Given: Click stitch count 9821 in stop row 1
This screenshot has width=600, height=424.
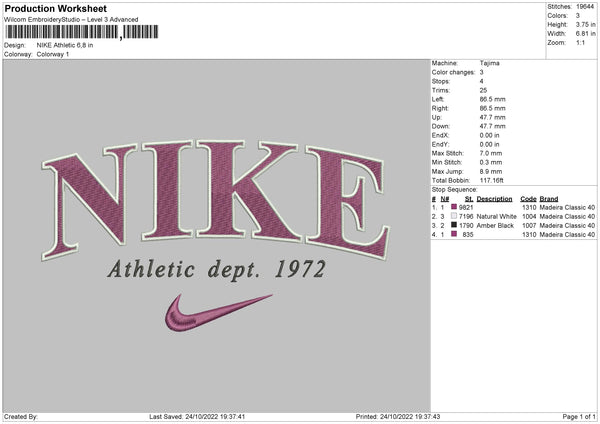Looking at the screenshot, I should (466, 207).
